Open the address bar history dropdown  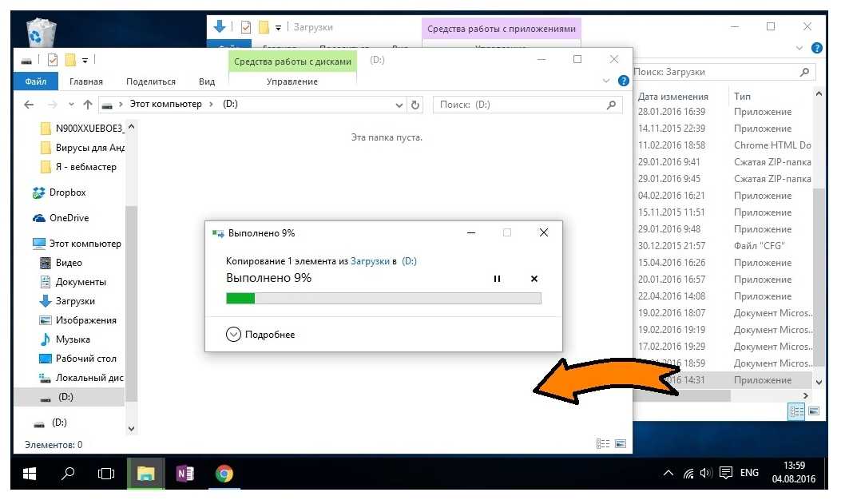pos(400,105)
